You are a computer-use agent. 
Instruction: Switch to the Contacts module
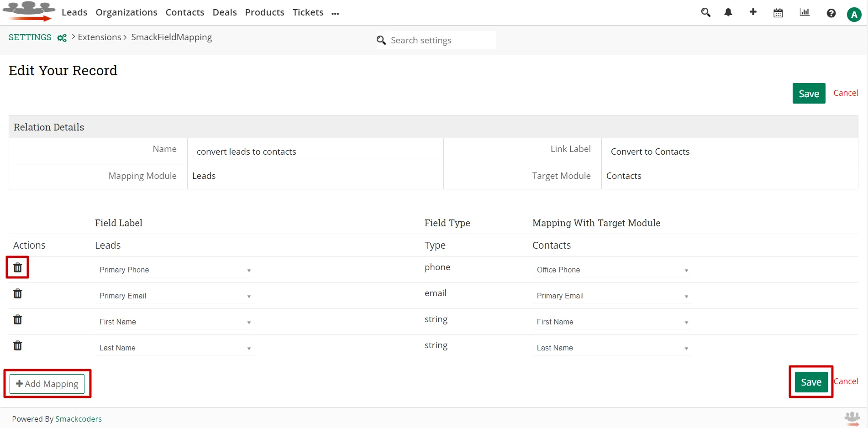point(184,12)
